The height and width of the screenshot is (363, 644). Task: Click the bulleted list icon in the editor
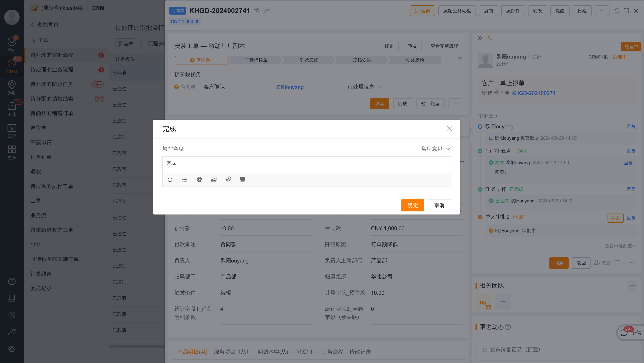[x=184, y=179]
